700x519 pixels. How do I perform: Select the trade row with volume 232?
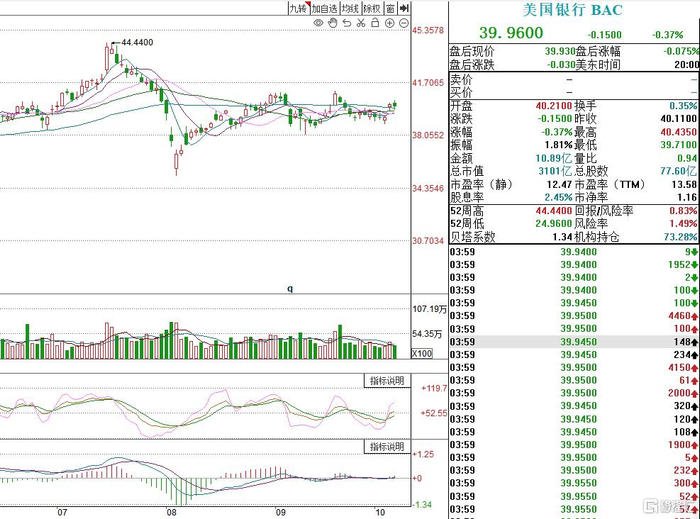click(574, 470)
